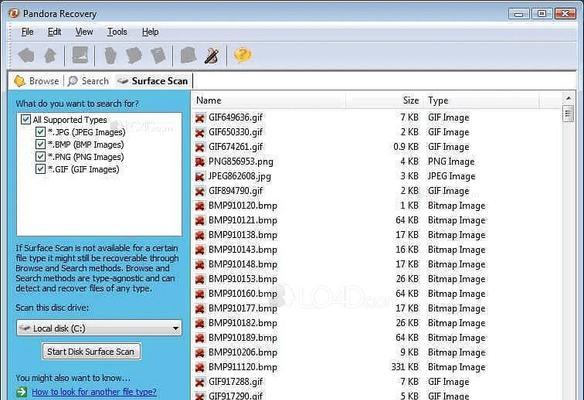Switch to the Browse tab
Viewport: 584px width, 400px height.
[x=36, y=81]
